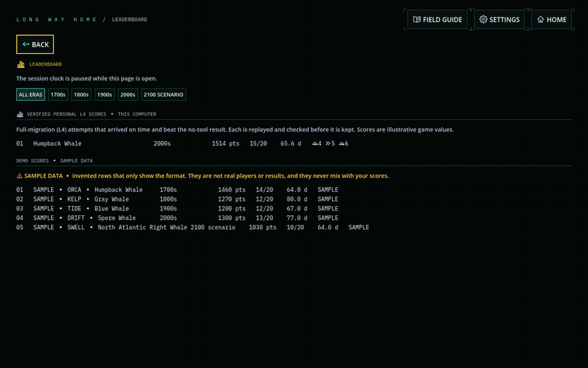
Task: Click the 1300 pts sample score
Action: (232, 218)
